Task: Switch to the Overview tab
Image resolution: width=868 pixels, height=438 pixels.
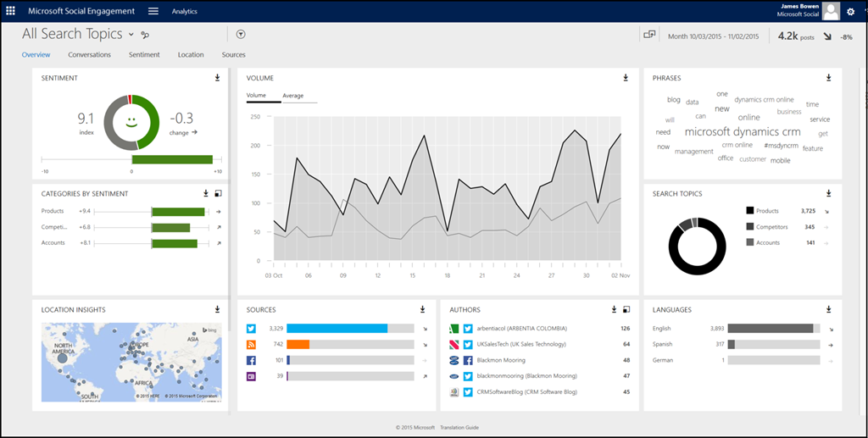Action: (36, 55)
